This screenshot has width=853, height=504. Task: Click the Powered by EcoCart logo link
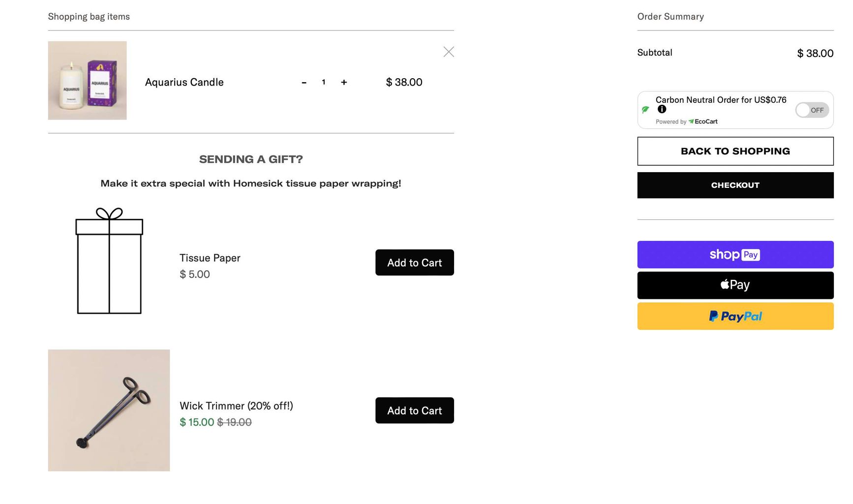click(x=703, y=121)
